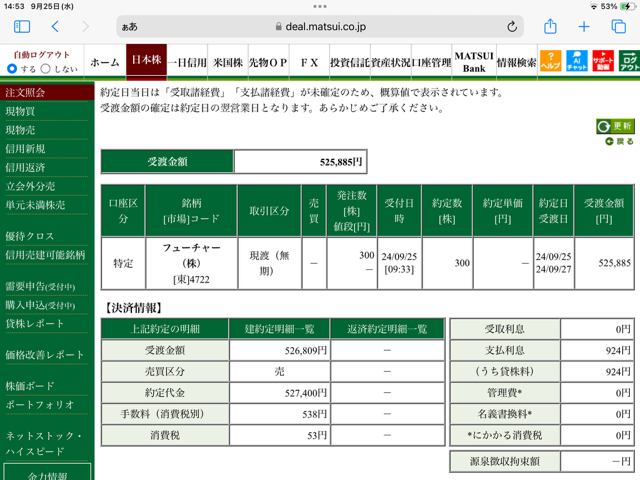Open the ホーム menu tab
This screenshot has height=480, width=640.
[x=105, y=62]
